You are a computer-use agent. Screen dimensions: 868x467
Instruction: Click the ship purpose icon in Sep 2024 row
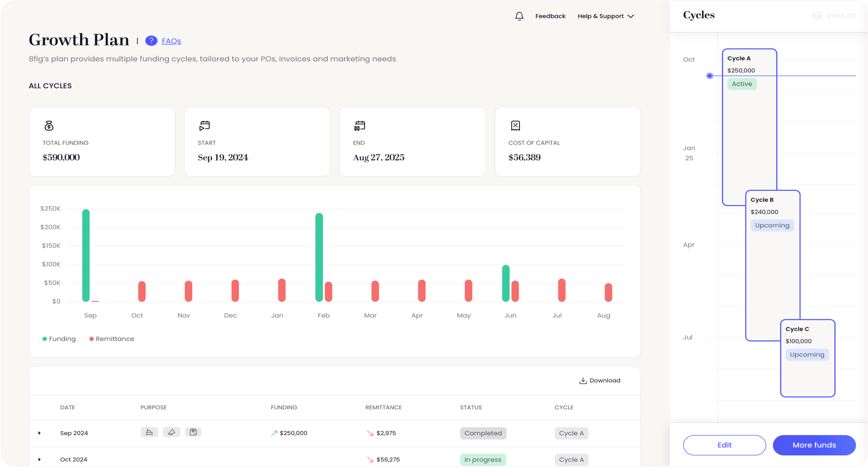149,432
